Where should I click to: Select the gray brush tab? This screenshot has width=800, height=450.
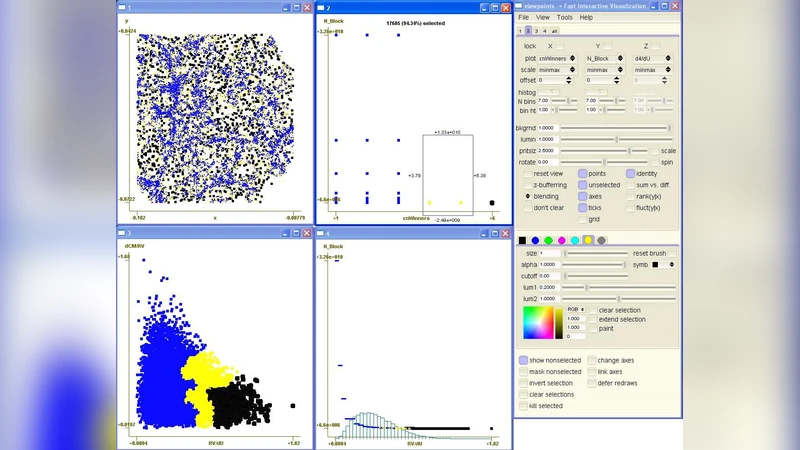click(x=602, y=240)
